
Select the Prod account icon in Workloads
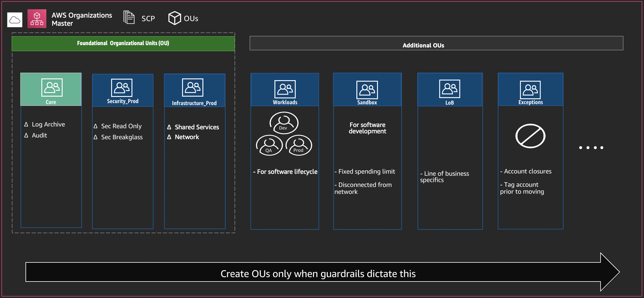coord(299,145)
